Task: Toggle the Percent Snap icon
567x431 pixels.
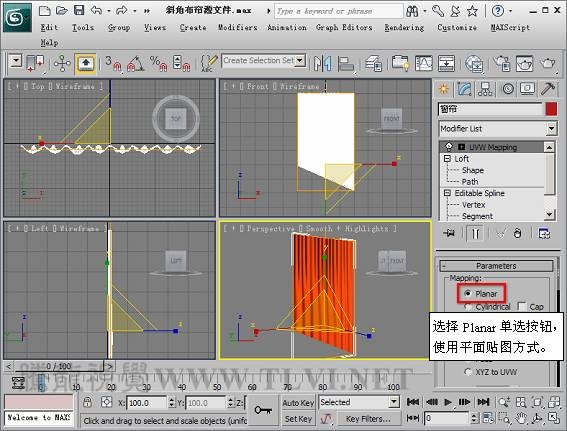Action: [x=158, y=64]
